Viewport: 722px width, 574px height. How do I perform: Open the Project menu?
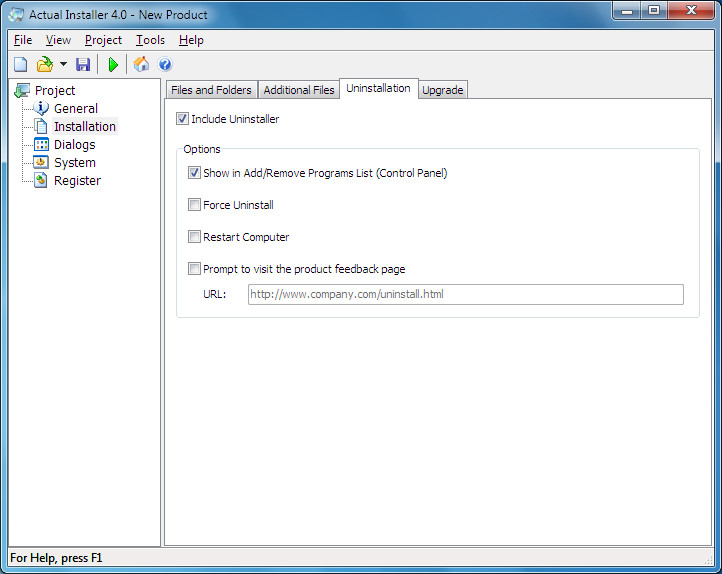[x=103, y=40]
